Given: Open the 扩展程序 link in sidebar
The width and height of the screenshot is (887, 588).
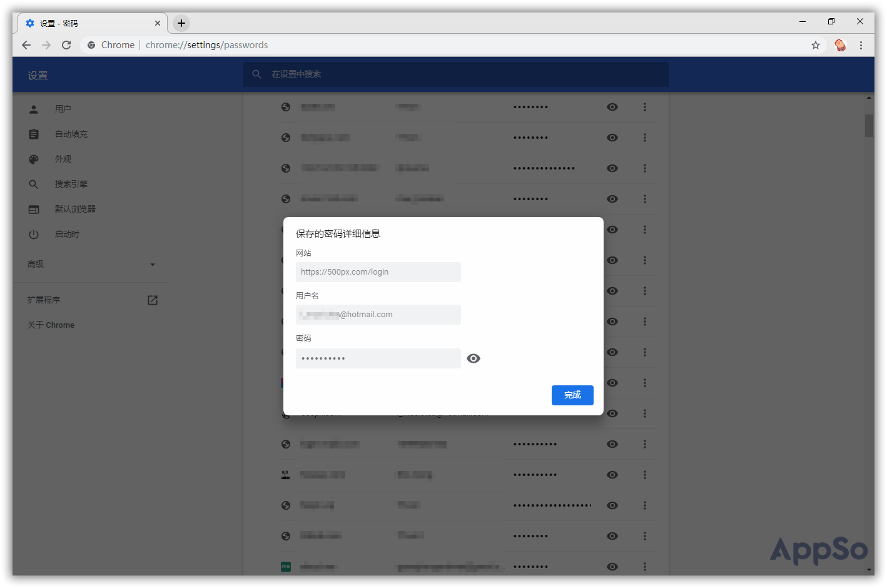Looking at the screenshot, I should [91, 300].
